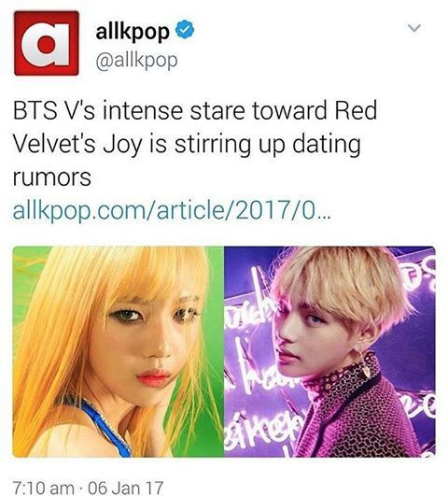Image resolution: width=448 pixels, height=496 pixels.
Task: Click the 06 Jan 17 date
Action: click(x=125, y=488)
